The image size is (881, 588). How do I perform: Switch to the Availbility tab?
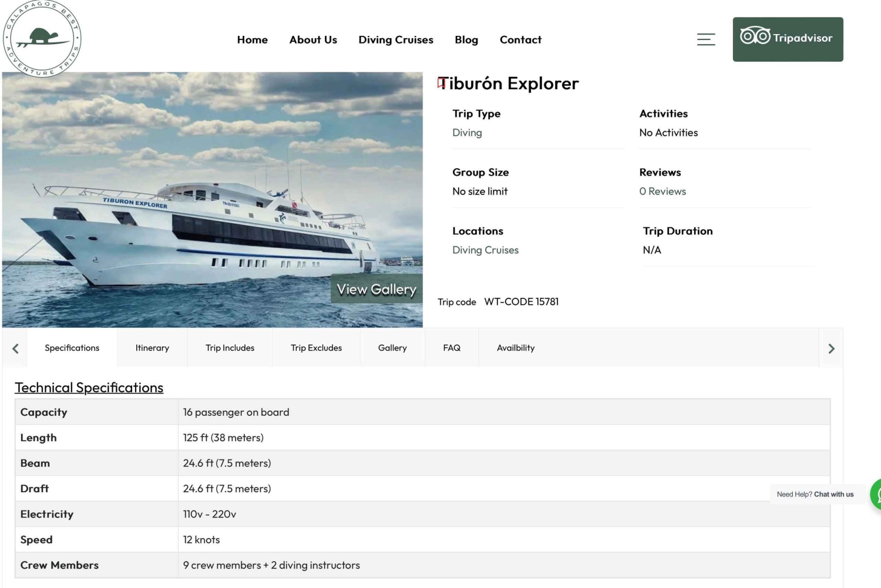click(x=515, y=348)
